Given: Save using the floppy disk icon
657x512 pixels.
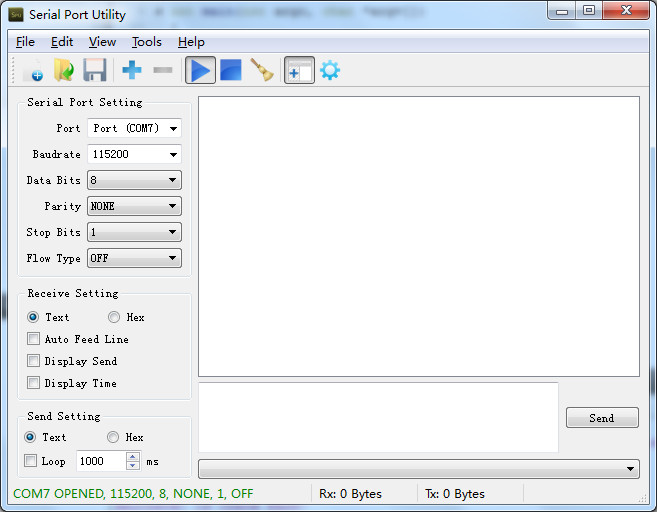Looking at the screenshot, I should click(x=95, y=70).
